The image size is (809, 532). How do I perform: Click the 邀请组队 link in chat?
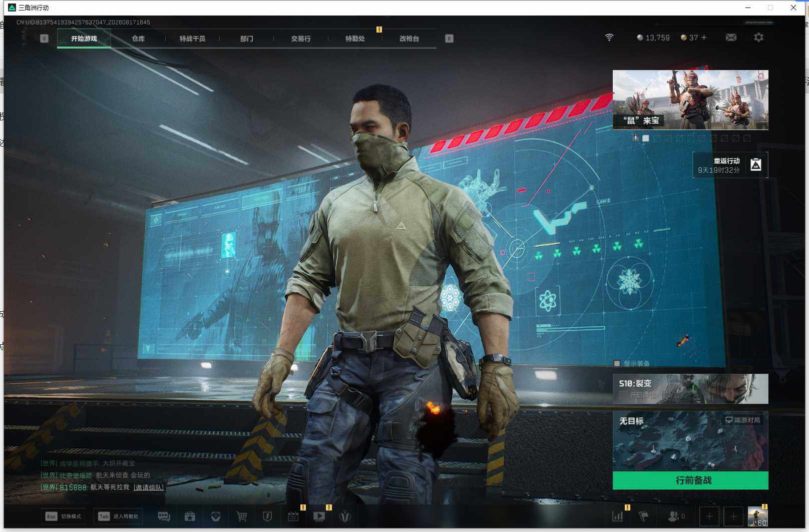[149, 487]
